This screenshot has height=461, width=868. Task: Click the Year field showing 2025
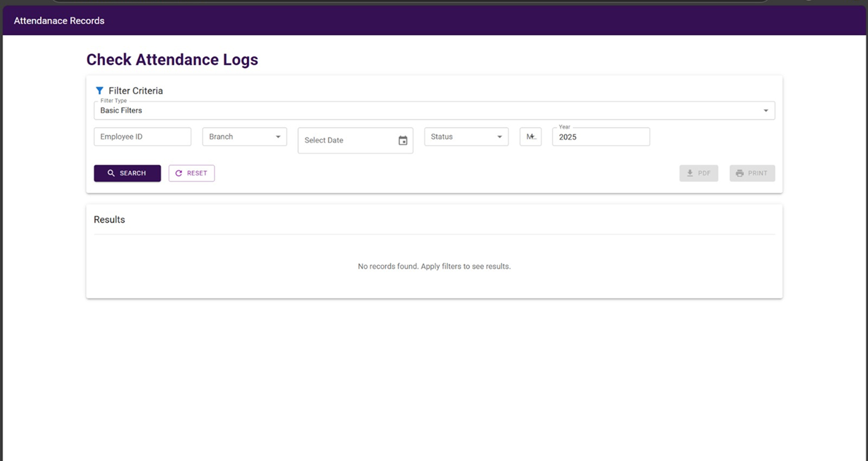coord(601,137)
